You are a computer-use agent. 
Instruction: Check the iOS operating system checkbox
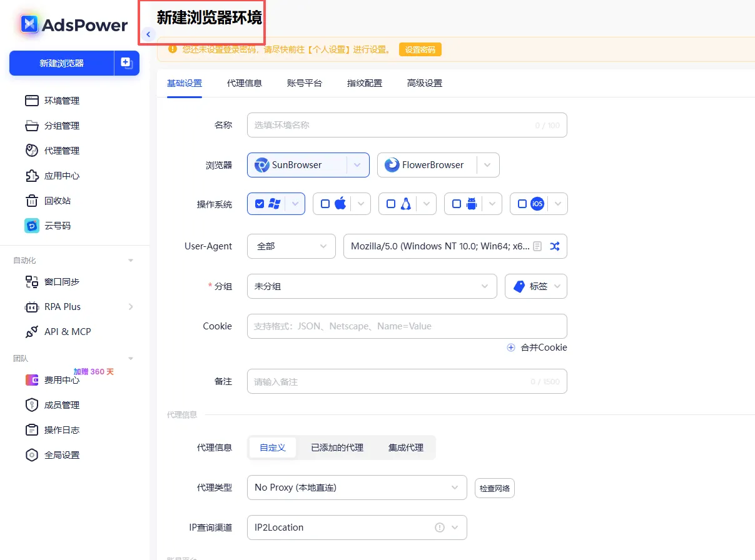[x=522, y=203]
